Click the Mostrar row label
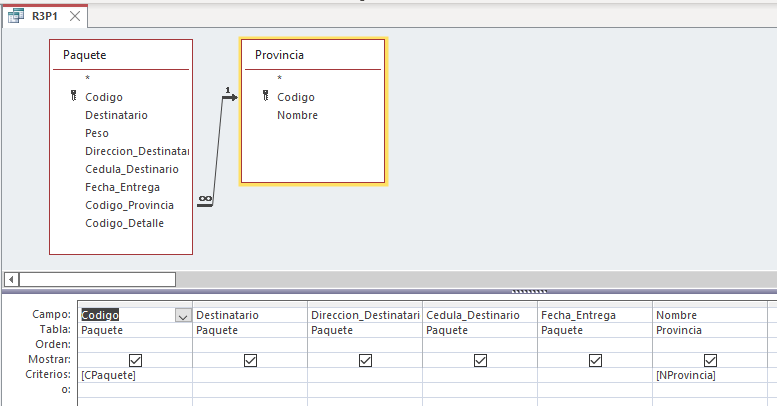Screen dimensions: 777x406 [50, 359]
